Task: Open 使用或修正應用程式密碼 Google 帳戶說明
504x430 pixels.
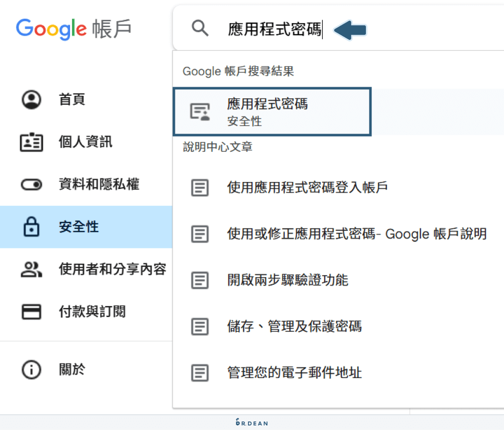Action: point(353,233)
